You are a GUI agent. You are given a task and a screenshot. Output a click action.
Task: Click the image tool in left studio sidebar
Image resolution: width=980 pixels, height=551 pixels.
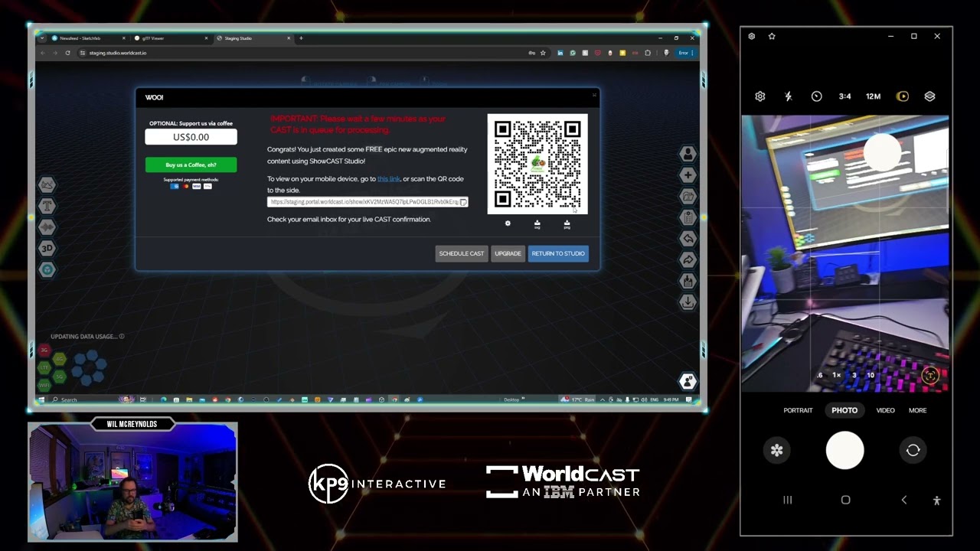click(x=47, y=184)
